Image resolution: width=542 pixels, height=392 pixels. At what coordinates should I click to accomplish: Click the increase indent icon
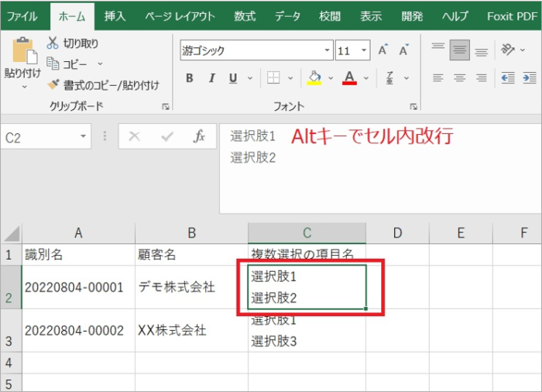point(529,77)
